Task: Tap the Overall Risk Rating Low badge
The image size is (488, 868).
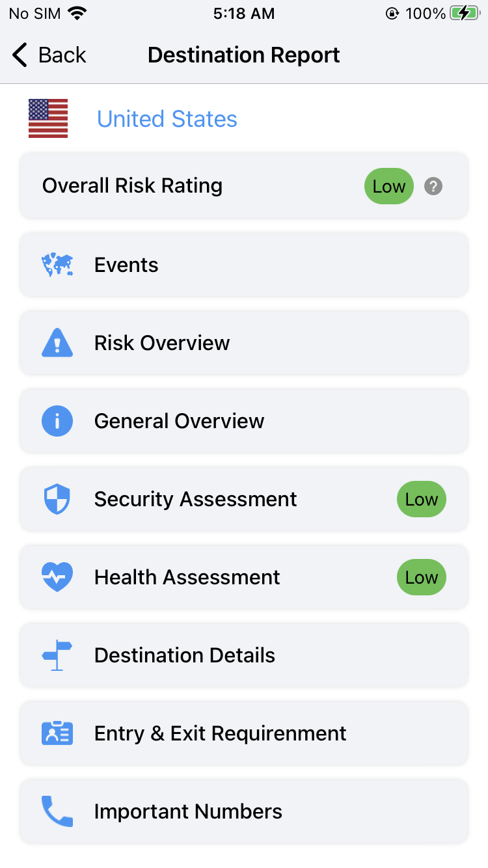Action: (x=388, y=186)
